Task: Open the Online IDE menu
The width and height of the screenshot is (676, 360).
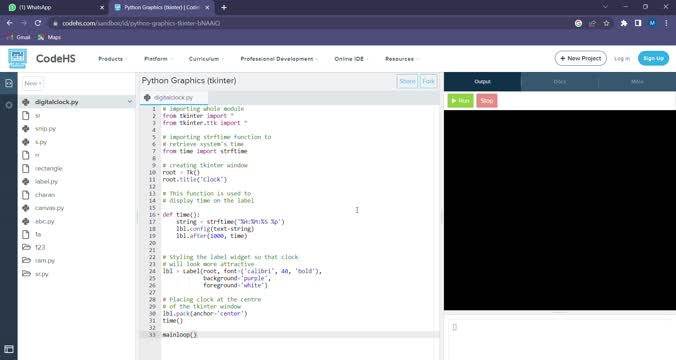Action: pos(351,59)
